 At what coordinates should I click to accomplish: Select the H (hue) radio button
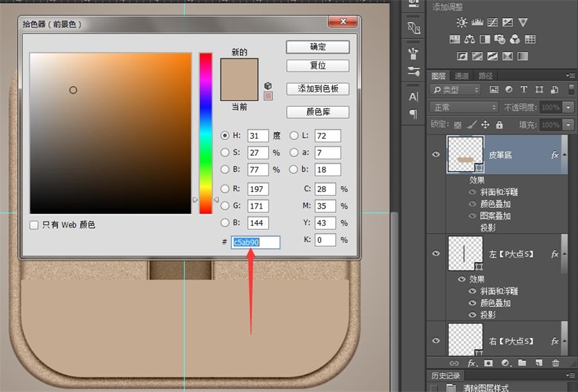225,135
